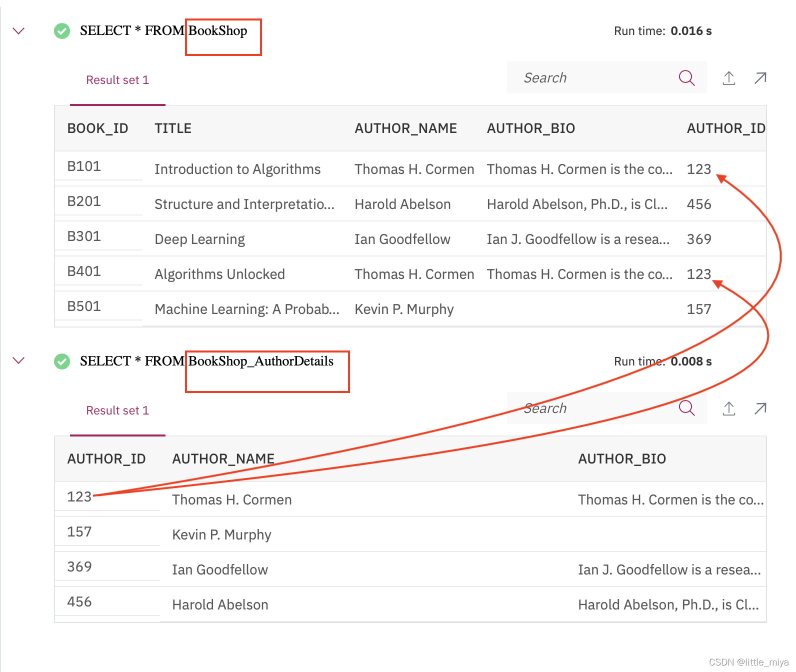The width and height of the screenshot is (796, 672).
Task: Click search magnifier in AuthorDetails results
Action: coord(686,408)
